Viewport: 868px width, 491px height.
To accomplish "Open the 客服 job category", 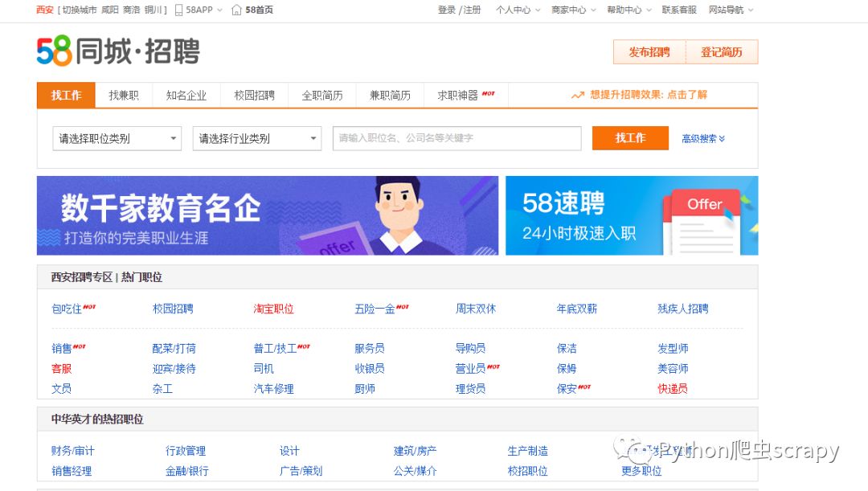I will click(61, 369).
